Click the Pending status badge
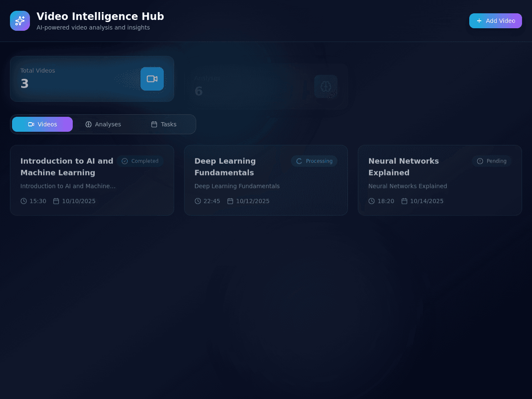532x399 pixels. [x=492, y=161]
